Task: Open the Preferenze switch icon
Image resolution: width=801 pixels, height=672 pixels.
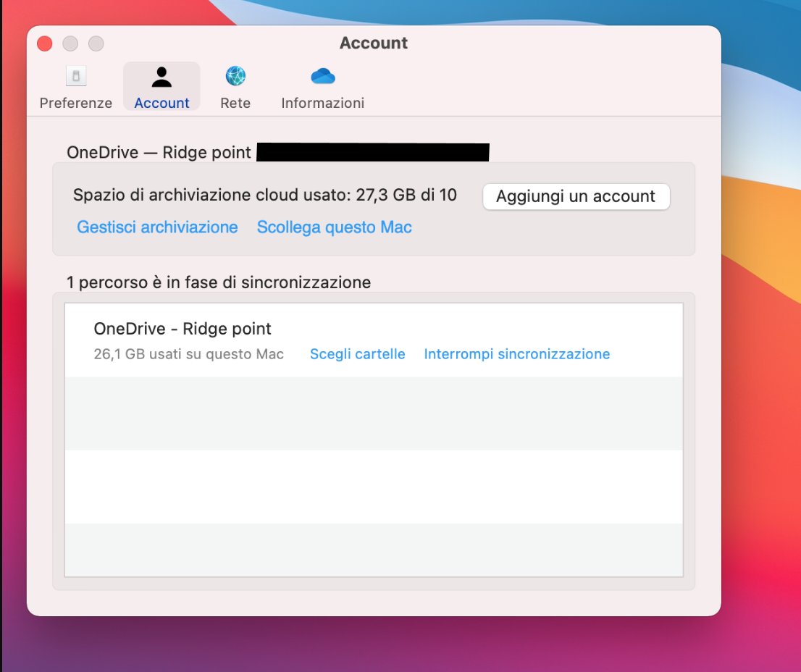Action: pos(76,77)
